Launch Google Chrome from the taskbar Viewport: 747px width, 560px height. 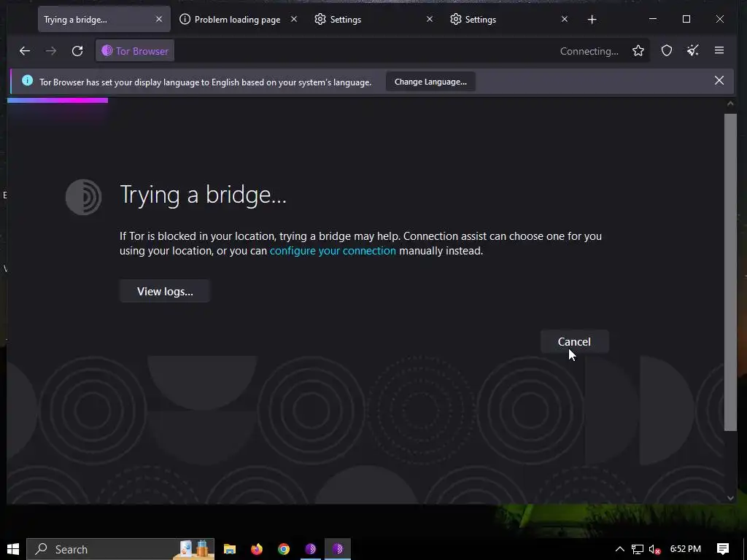pyautogui.click(x=284, y=549)
